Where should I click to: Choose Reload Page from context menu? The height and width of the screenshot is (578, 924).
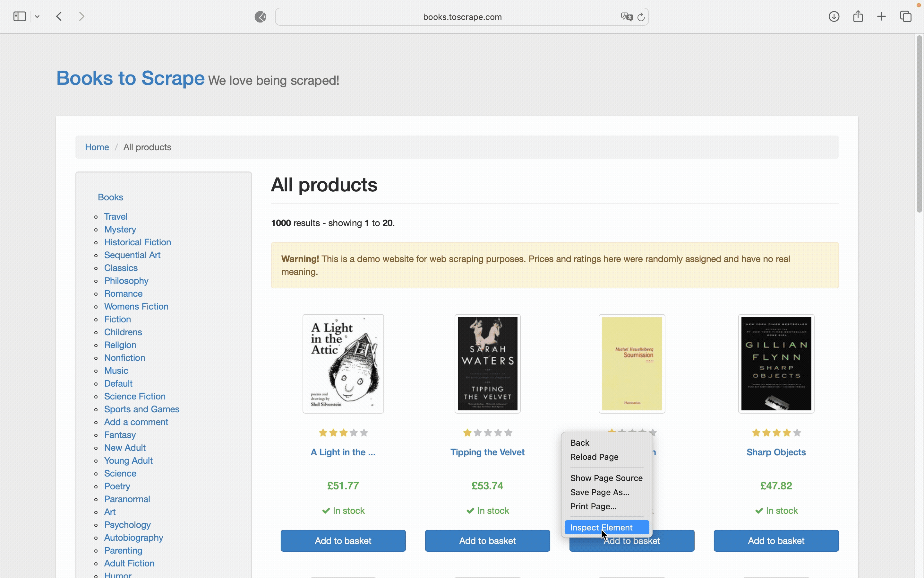coord(607,457)
